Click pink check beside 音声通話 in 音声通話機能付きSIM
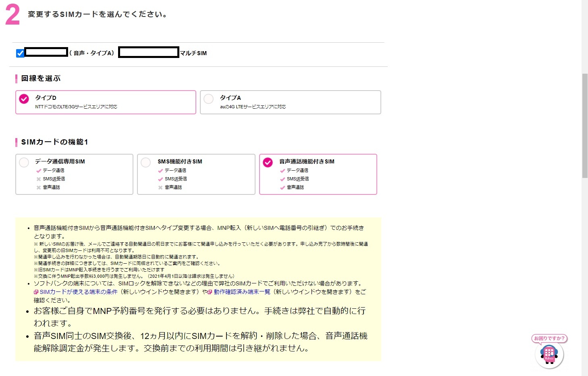This screenshot has width=588, height=376. (283, 188)
